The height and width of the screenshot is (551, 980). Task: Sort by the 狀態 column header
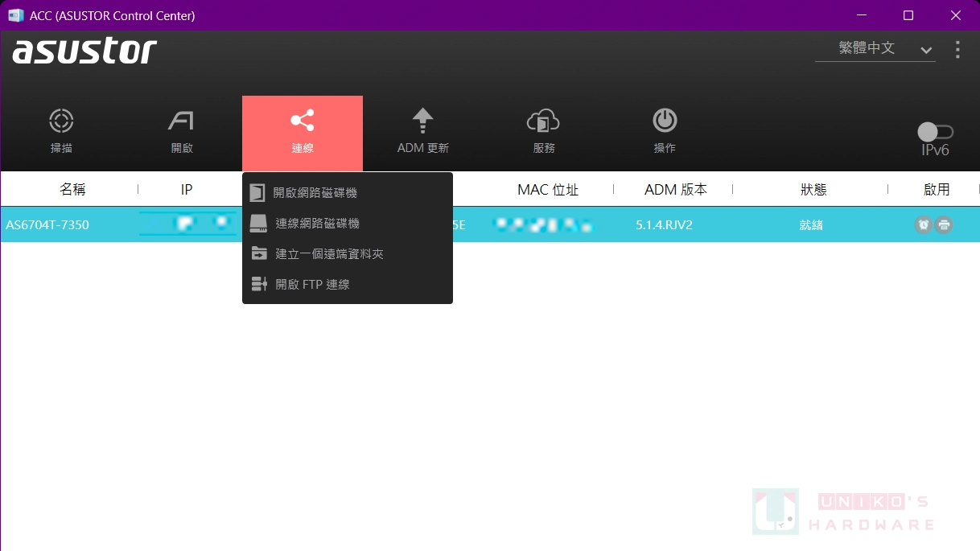click(813, 190)
